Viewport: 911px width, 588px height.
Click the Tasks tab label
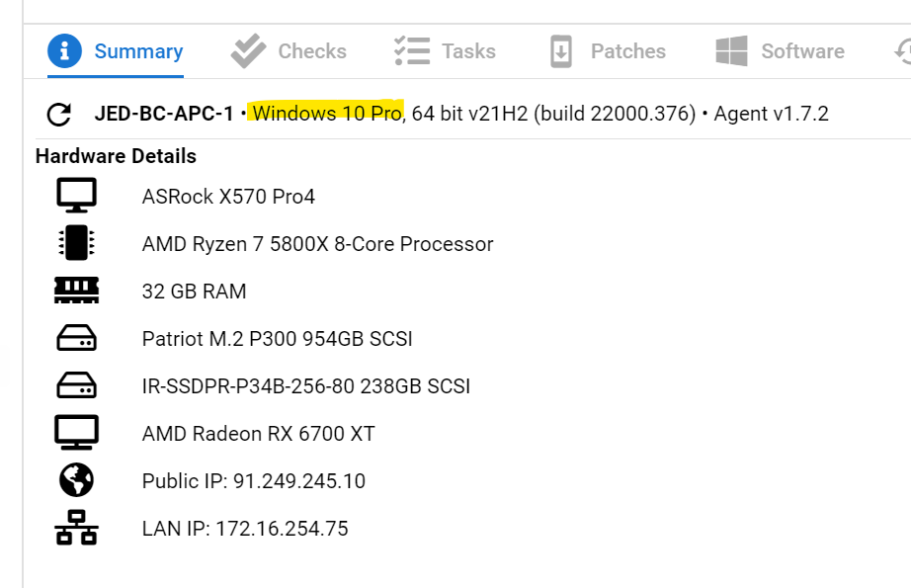tap(467, 50)
